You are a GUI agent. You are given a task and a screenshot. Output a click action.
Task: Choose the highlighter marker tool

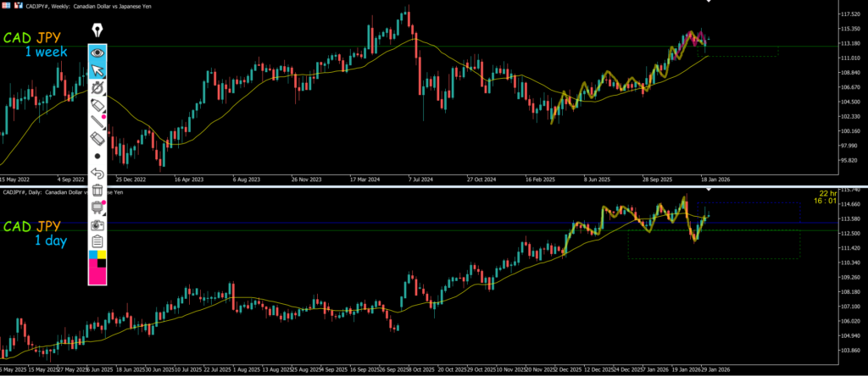tap(97, 104)
